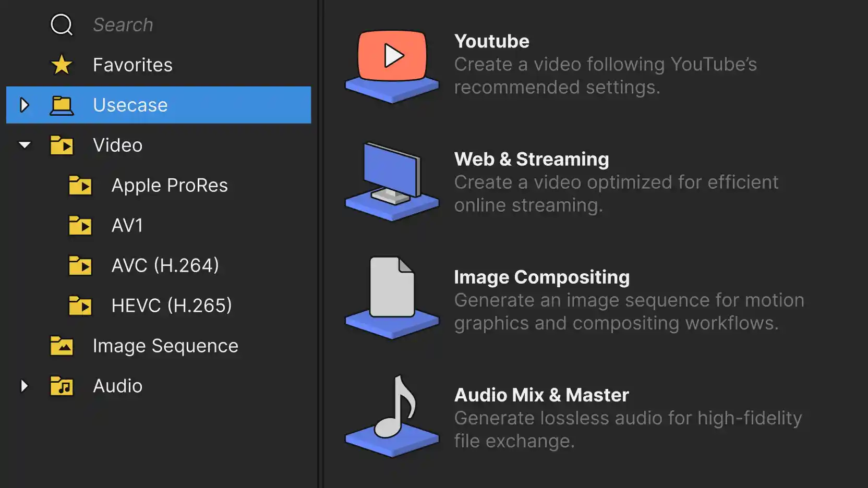Click the Web & Streaming monitor icon
Screen dimensions: 868x488
pyautogui.click(x=392, y=182)
